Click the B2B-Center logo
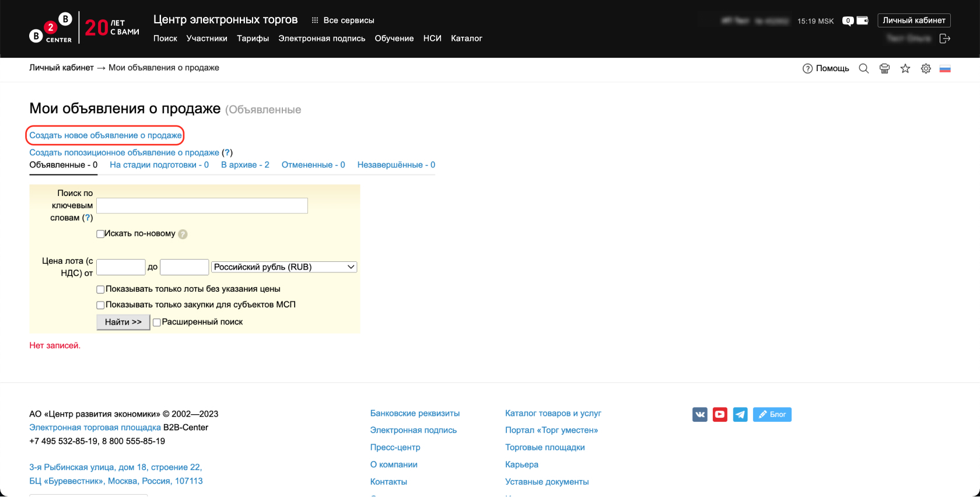Viewport: 980px width, 497px height. click(x=51, y=28)
